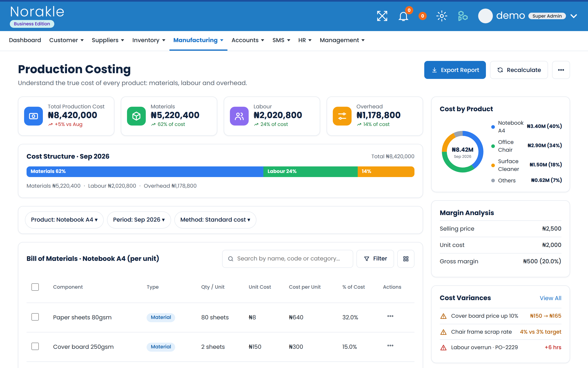
Task: Follow the View All link in Cost Variances
Action: (x=550, y=298)
